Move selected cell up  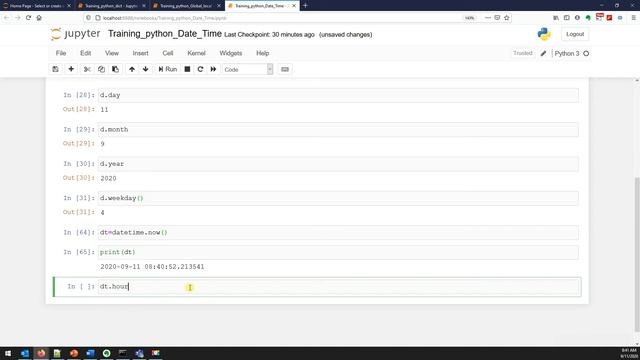tap(132, 69)
